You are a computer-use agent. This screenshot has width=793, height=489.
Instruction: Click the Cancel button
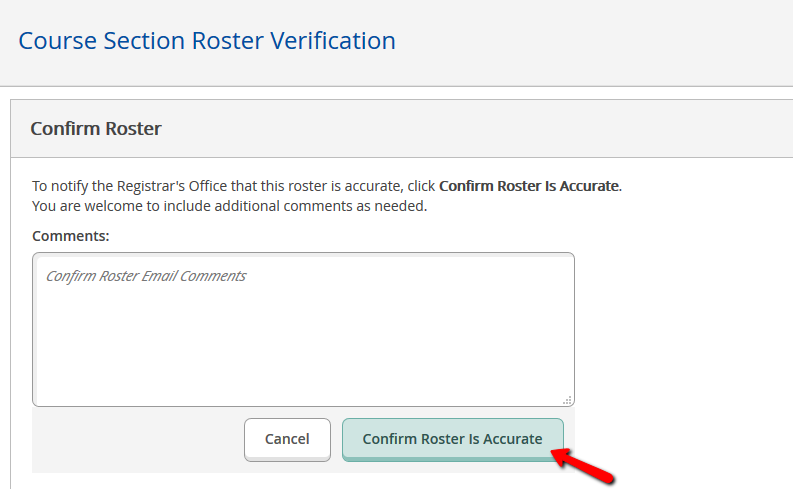point(287,439)
